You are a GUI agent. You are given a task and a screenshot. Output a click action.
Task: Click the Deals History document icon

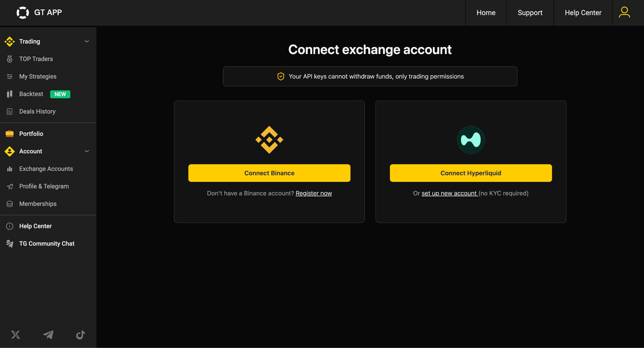[x=10, y=111]
